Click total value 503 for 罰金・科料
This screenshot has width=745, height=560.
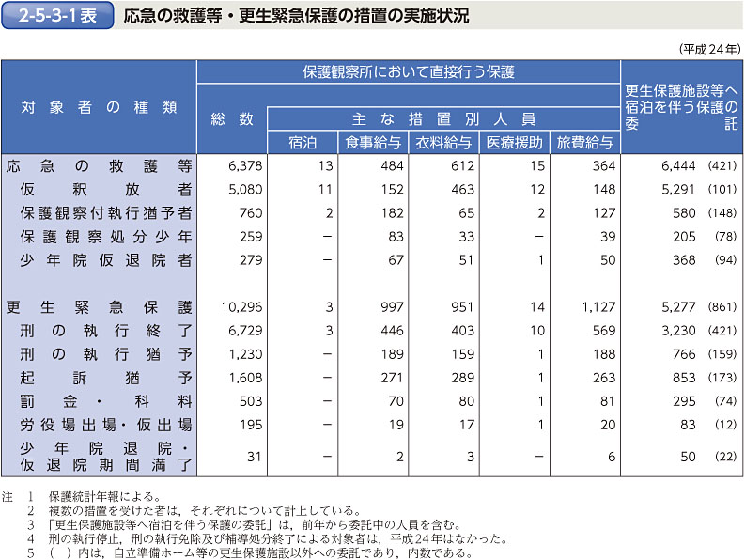pos(251,401)
